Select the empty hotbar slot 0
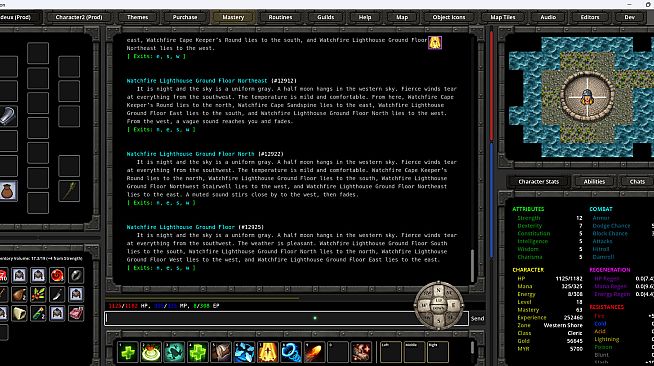The image size is (654, 366). click(337, 352)
